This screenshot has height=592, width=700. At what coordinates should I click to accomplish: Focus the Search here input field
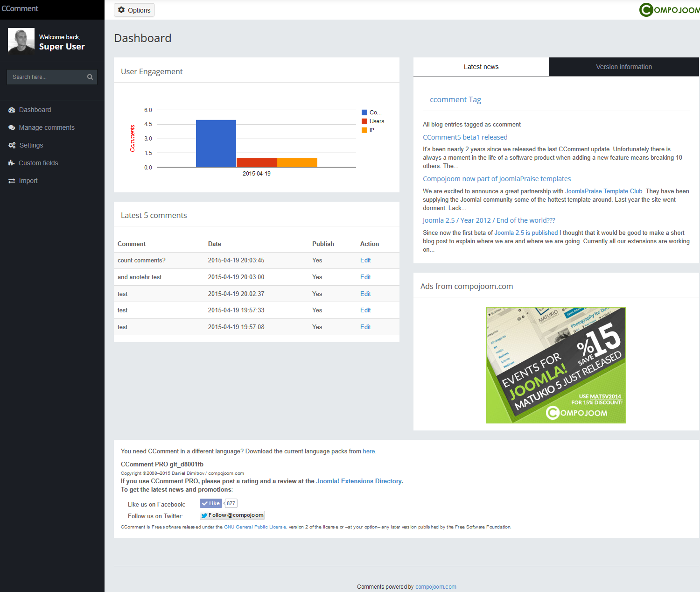(x=52, y=77)
